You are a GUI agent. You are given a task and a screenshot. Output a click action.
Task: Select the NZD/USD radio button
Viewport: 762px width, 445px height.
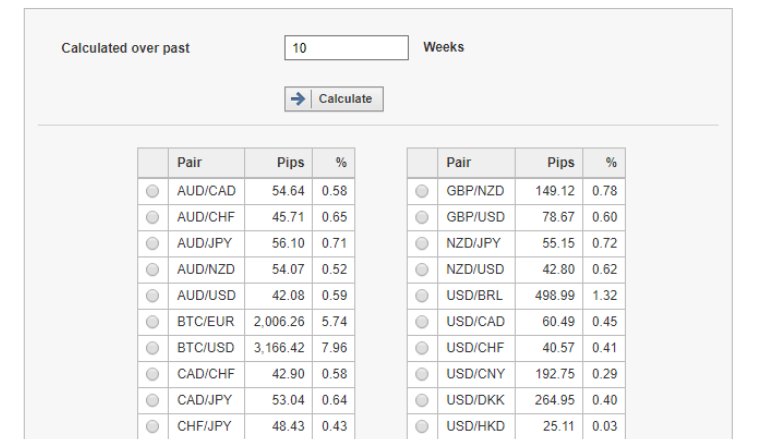click(x=422, y=269)
